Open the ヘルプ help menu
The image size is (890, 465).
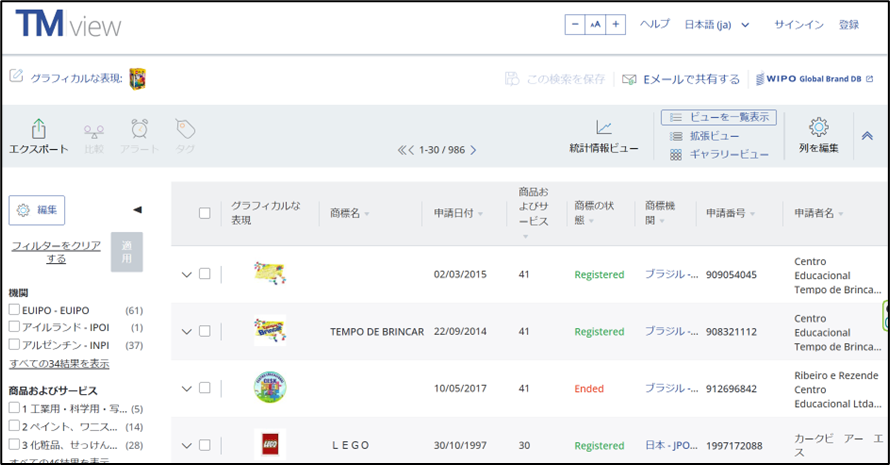655,24
